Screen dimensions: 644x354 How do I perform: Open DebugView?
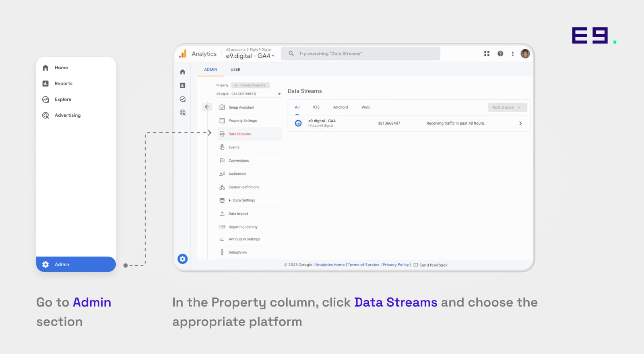coord(250,252)
